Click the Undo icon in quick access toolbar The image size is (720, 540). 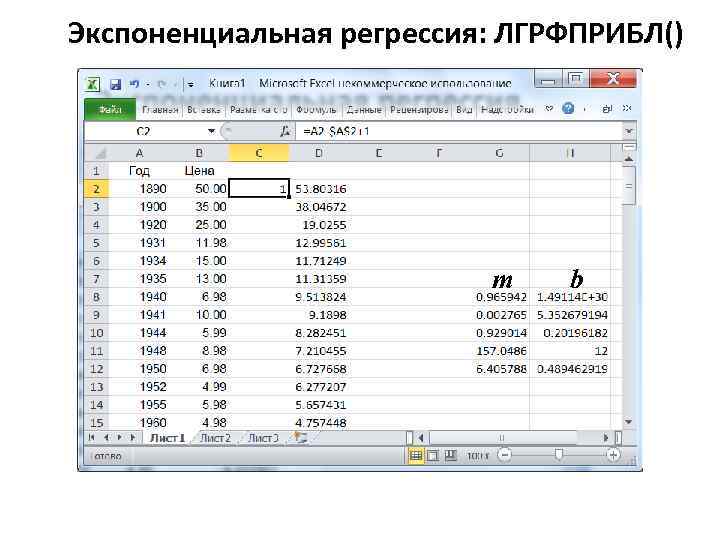click(x=135, y=84)
